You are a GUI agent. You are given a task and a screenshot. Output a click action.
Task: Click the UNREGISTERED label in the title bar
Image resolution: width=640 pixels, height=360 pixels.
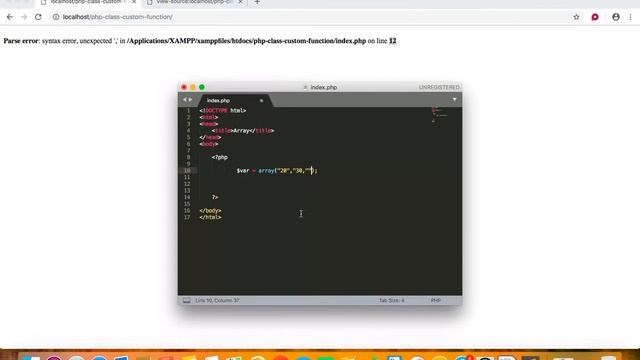pyautogui.click(x=439, y=87)
